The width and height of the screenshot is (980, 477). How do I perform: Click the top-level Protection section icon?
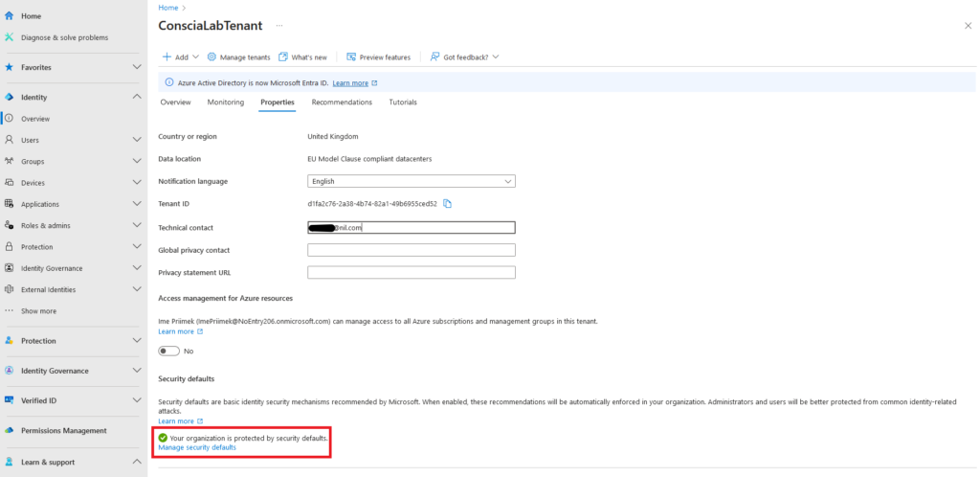(x=9, y=341)
